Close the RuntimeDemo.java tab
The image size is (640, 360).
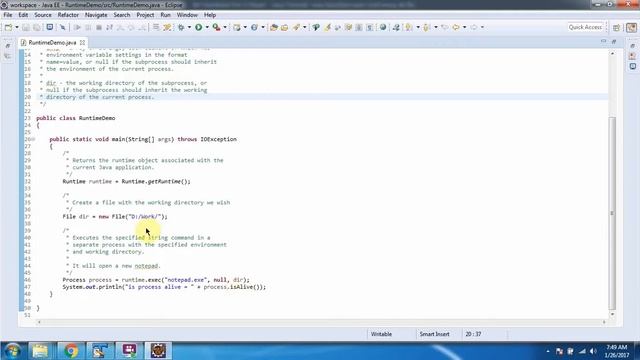pyautogui.click(x=82, y=42)
